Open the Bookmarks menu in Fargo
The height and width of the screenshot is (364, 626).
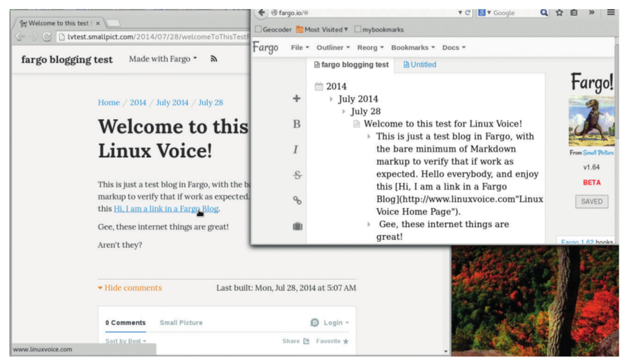coord(412,47)
